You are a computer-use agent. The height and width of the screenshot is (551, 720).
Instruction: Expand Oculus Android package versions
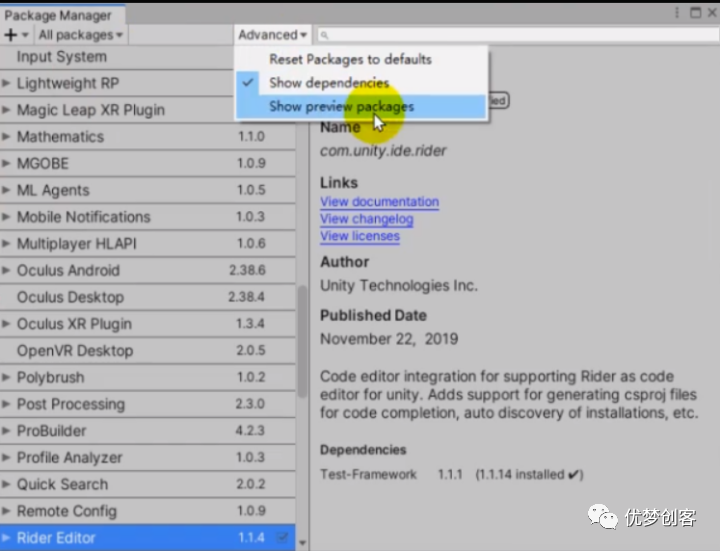(x=6, y=270)
